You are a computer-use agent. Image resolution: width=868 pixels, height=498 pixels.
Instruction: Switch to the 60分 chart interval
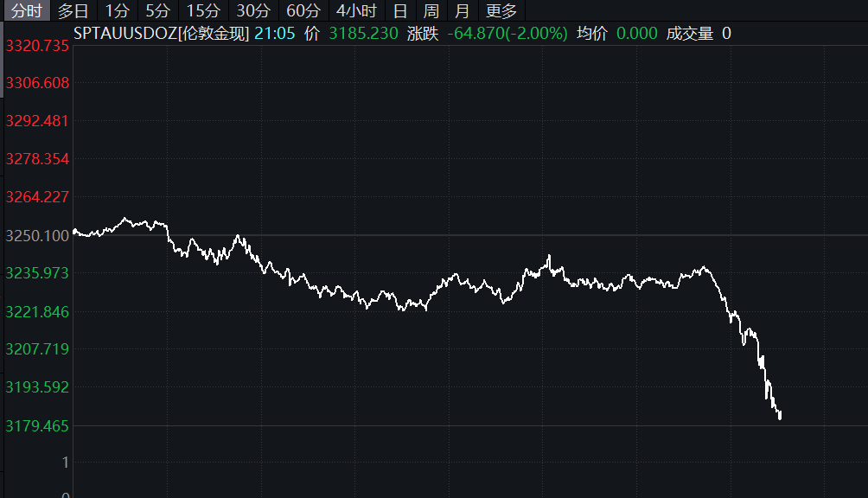[303, 11]
